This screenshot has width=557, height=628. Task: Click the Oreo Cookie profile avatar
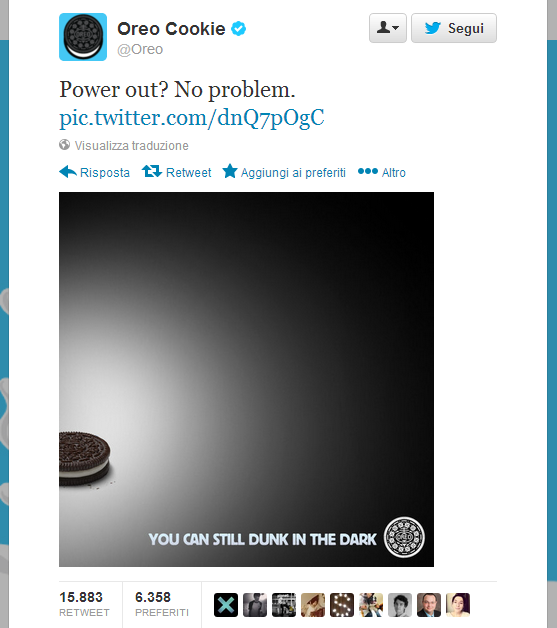coord(83,37)
